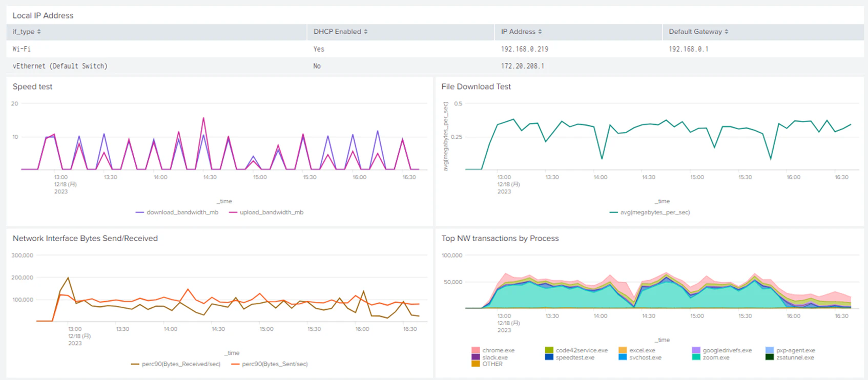Click IP address 172.20.208.1

click(x=523, y=66)
